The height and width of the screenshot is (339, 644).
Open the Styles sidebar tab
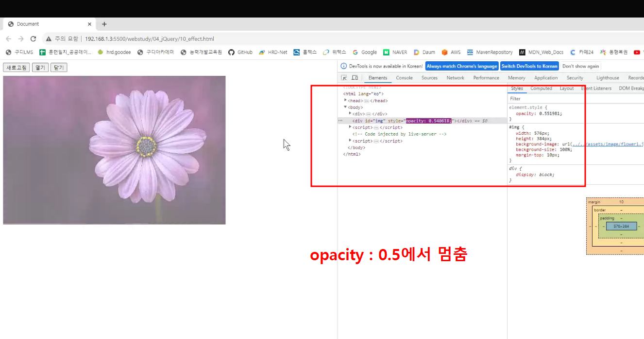517,89
